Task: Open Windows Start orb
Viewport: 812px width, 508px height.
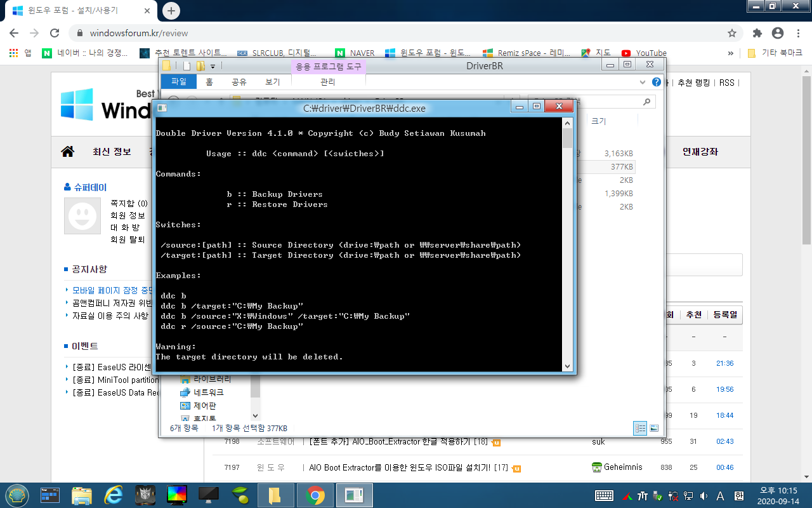Action: pos(16,495)
